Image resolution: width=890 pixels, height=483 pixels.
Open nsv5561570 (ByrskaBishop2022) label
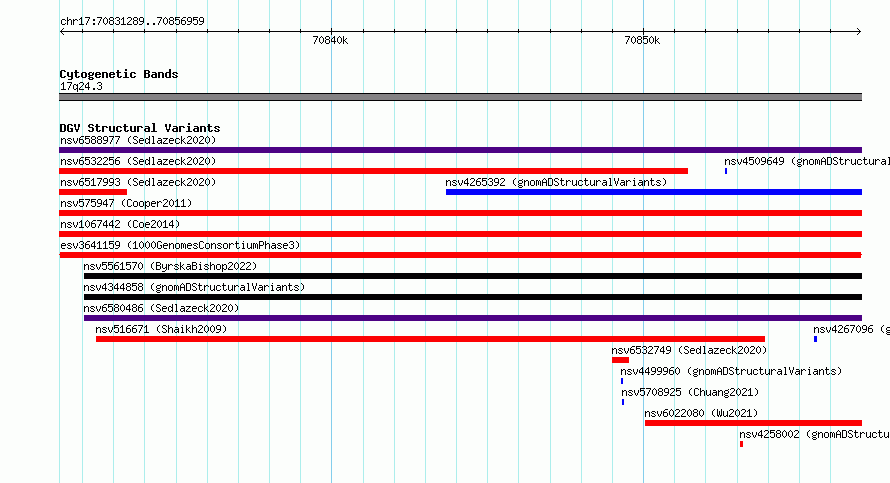click(x=170, y=266)
